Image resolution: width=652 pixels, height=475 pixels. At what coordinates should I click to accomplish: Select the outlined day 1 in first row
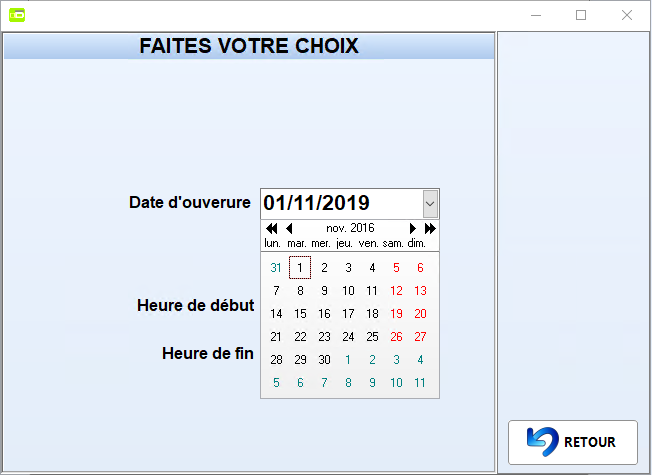point(300,268)
